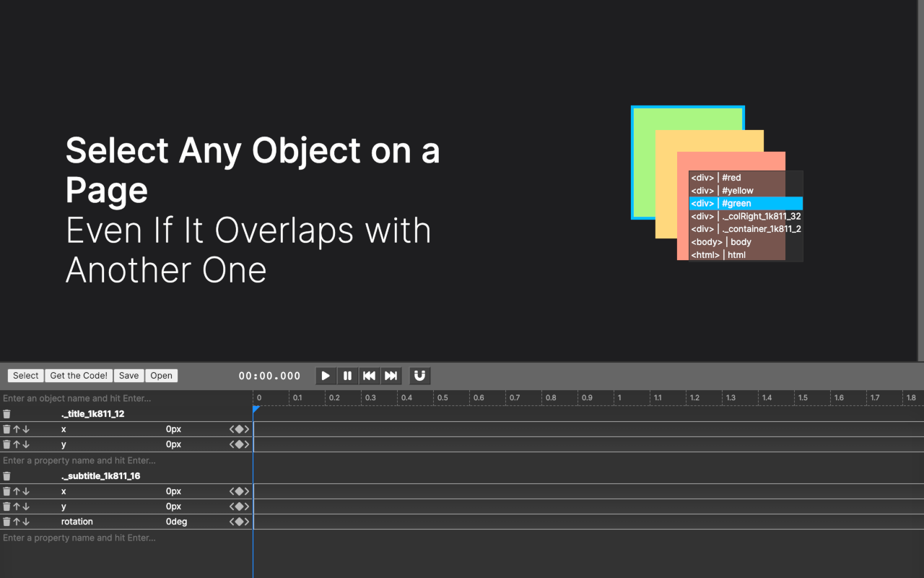The image size is (924, 578).
Task: Move title's x property down
Action: tap(26, 429)
